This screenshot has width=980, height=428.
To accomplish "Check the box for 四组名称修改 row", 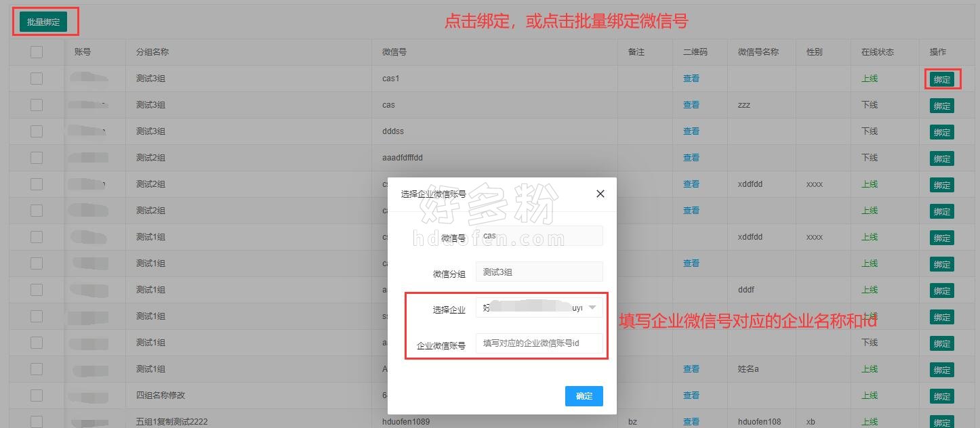I will (x=37, y=395).
